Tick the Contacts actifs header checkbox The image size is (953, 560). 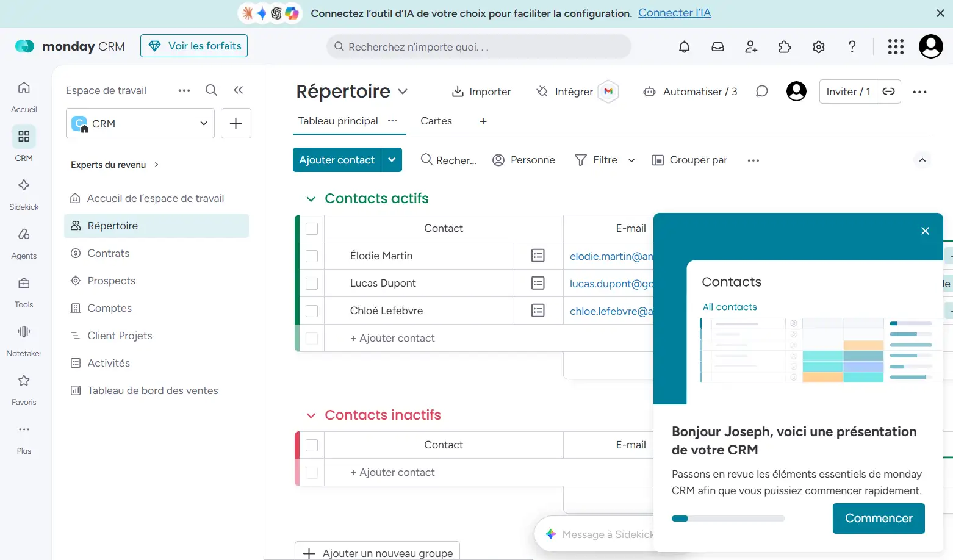312,229
